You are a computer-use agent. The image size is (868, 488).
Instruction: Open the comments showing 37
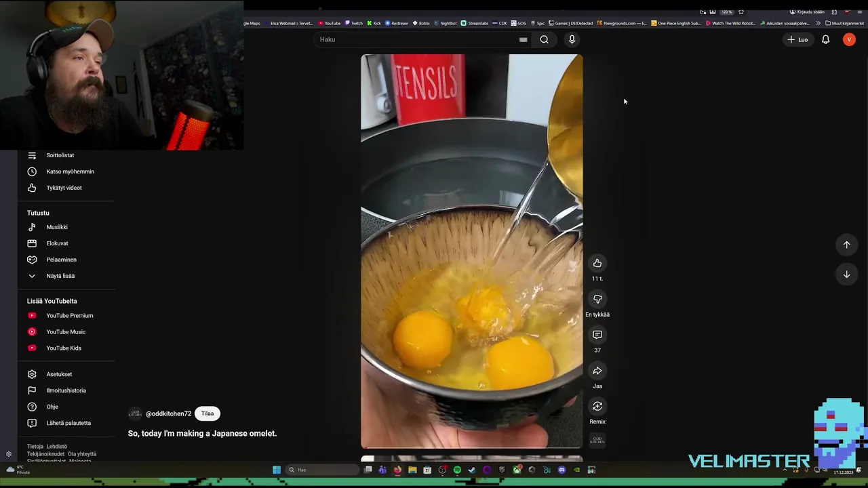pos(597,335)
